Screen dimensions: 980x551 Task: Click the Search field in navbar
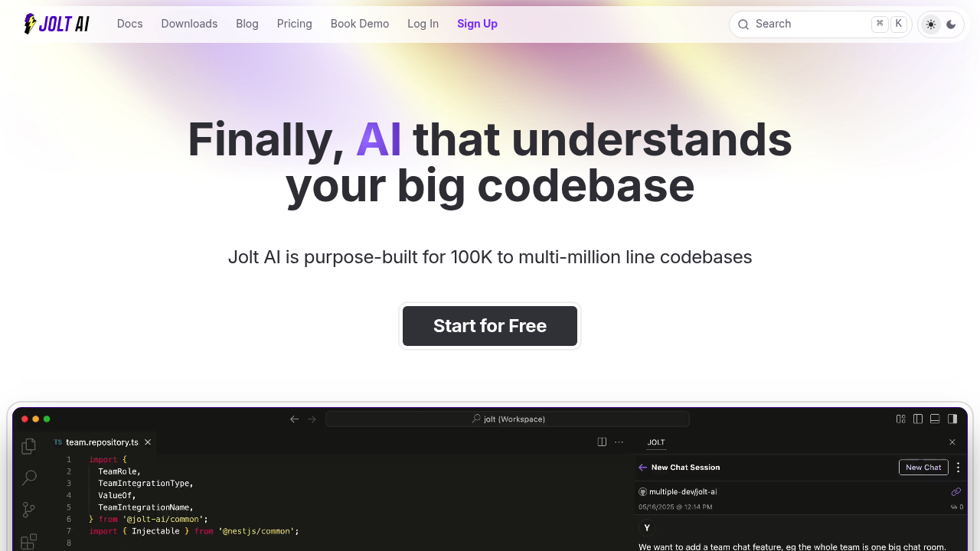pyautogui.click(x=812, y=24)
